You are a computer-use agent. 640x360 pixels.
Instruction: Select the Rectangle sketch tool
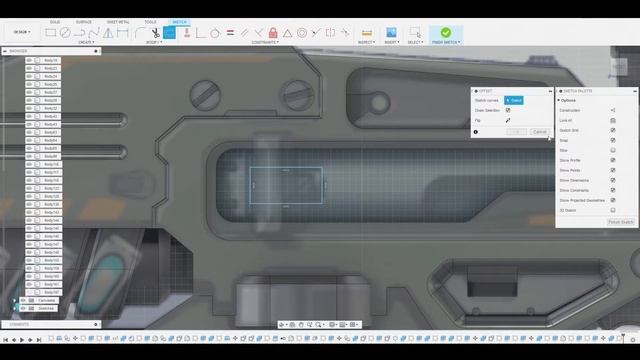tap(51, 33)
